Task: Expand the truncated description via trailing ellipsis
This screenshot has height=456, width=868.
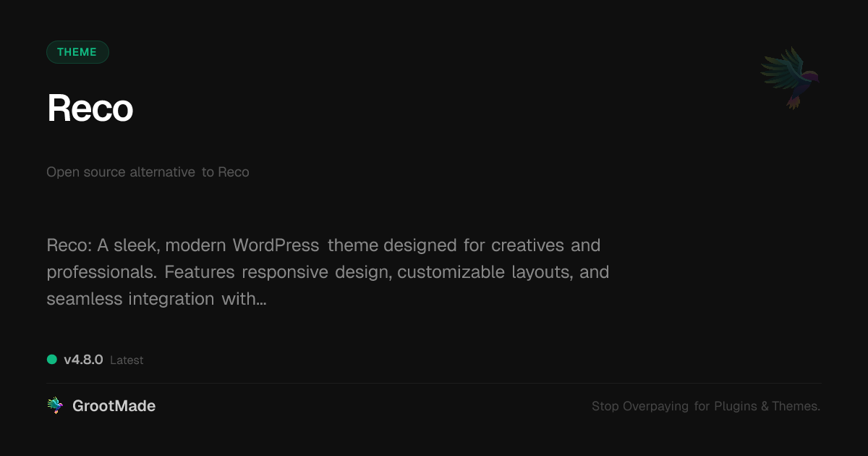Action: click(x=261, y=299)
